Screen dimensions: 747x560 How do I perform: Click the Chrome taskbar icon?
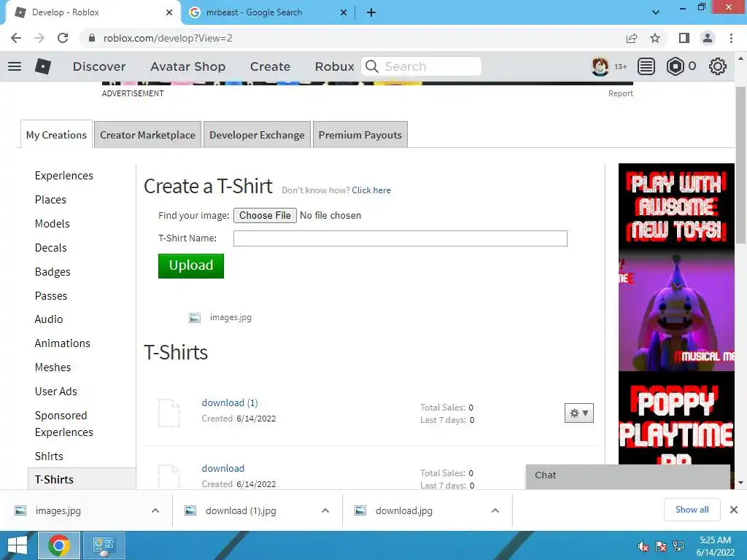click(x=59, y=545)
